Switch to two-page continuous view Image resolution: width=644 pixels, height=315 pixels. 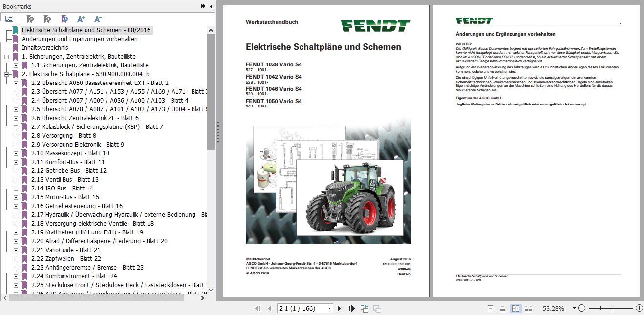tap(528, 308)
